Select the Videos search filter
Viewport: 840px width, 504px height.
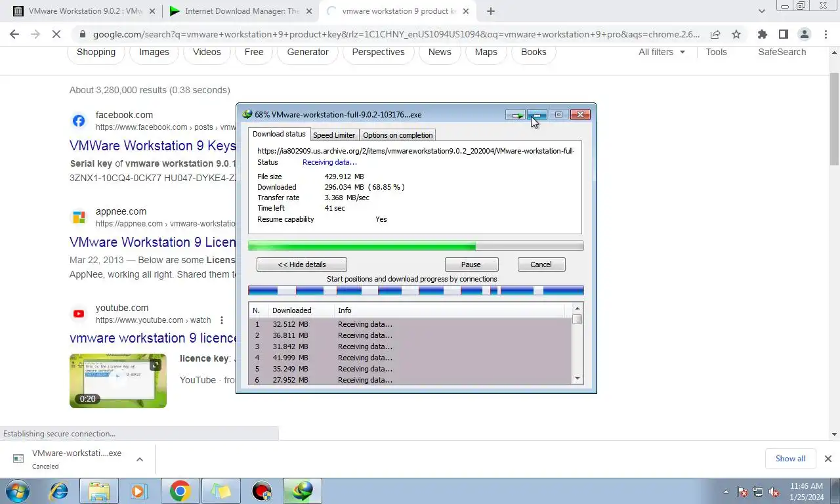click(x=207, y=52)
